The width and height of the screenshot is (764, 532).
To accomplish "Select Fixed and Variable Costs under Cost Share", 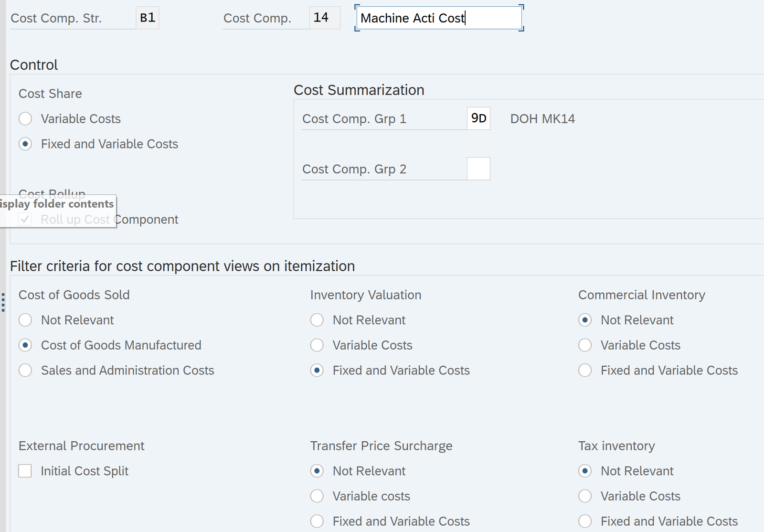I will [25, 144].
